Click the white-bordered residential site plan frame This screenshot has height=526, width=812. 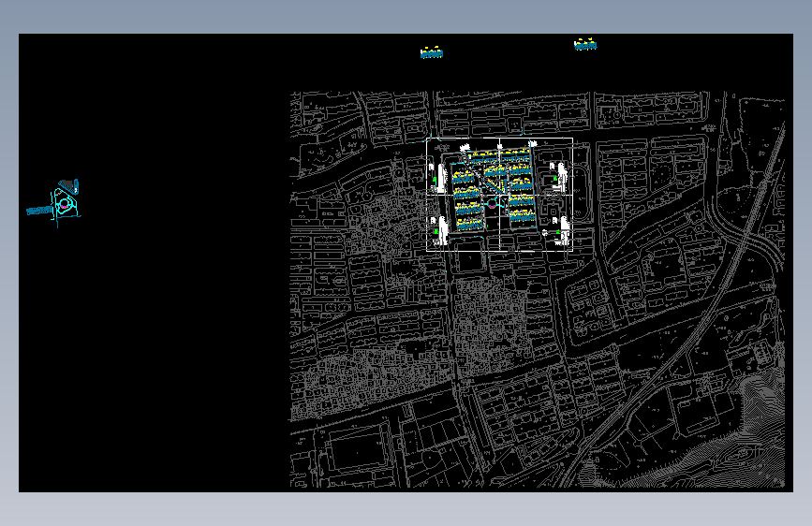click(x=499, y=195)
